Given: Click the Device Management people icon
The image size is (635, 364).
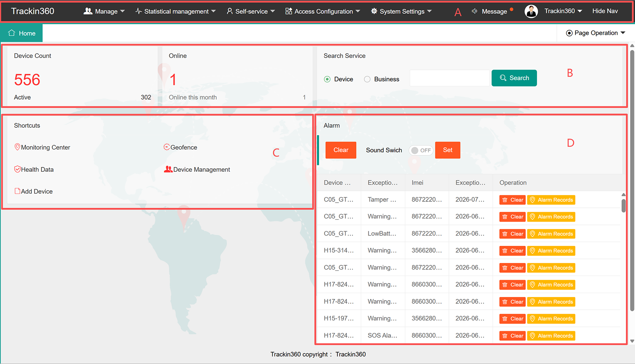Looking at the screenshot, I should [x=168, y=169].
